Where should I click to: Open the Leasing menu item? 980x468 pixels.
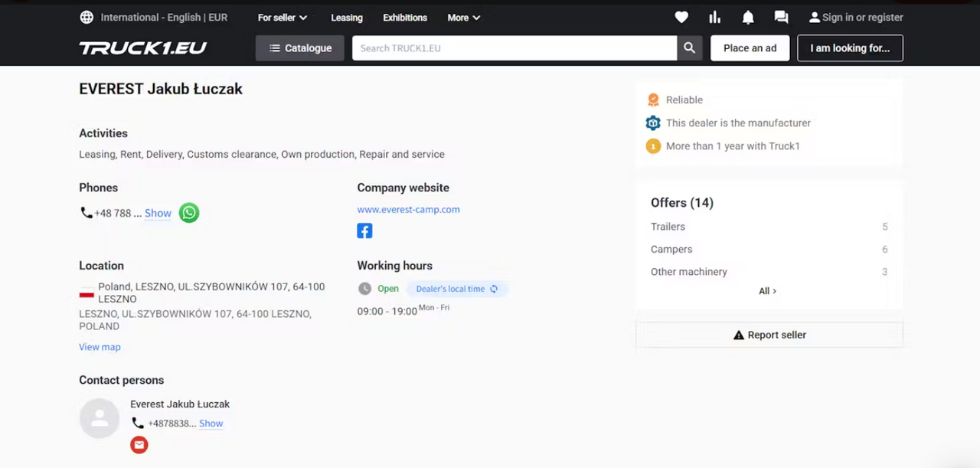coord(347,18)
